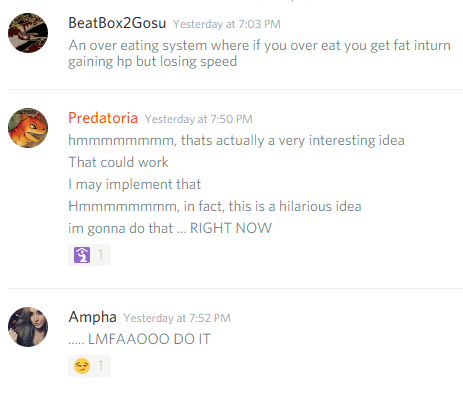Open Ampha's profile avatar photo
Viewport: 463px width, 397px height.
click(28, 327)
